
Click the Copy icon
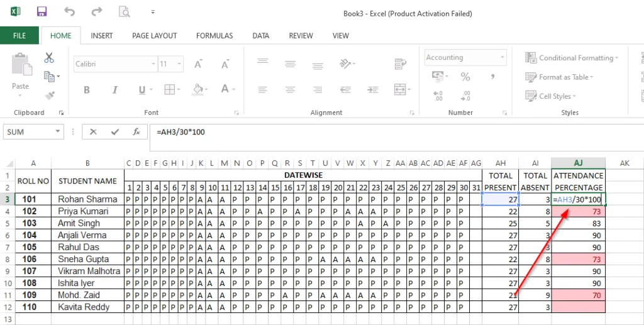(49, 76)
